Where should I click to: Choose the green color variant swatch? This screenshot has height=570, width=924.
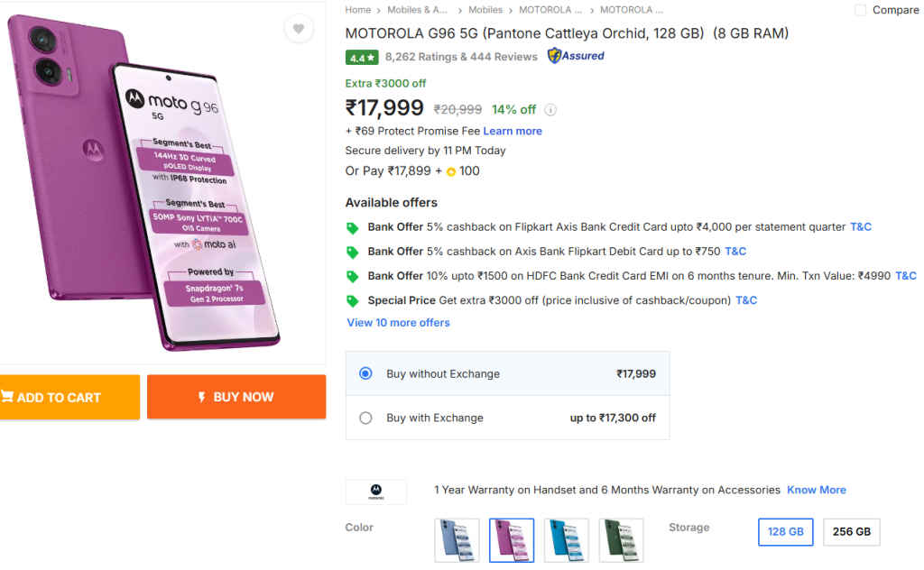pos(621,540)
